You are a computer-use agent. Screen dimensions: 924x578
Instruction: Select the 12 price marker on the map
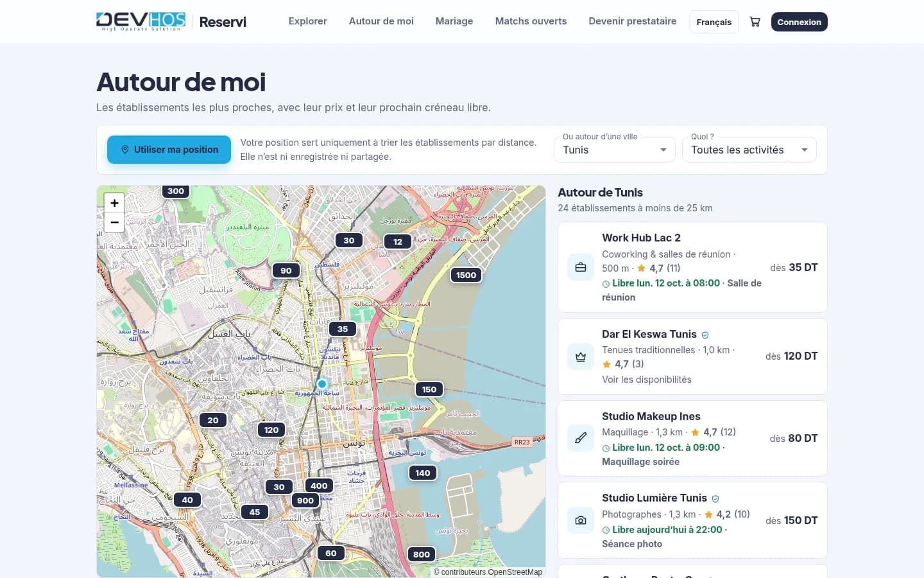coord(398,241)
